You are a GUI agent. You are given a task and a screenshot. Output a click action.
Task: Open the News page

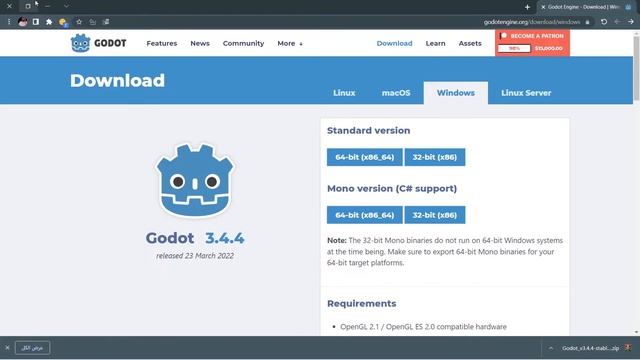point(200,43)
